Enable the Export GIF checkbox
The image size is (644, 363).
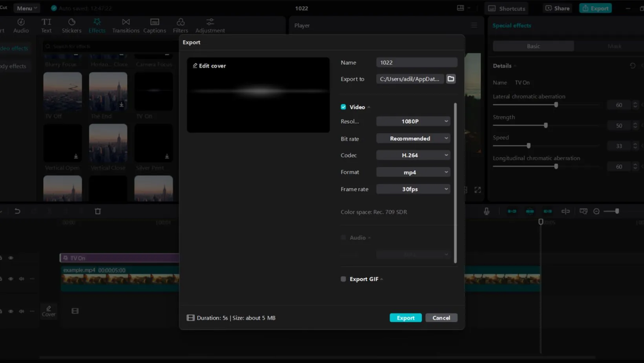point(344,279)
